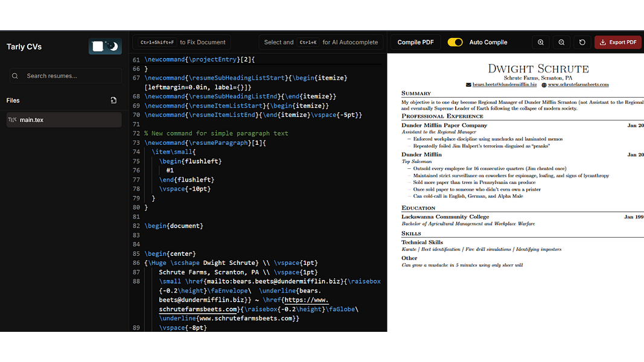Toggle the light/dark theme switch
The width and height of the screenshot is (644, 362).
[105, 46]
